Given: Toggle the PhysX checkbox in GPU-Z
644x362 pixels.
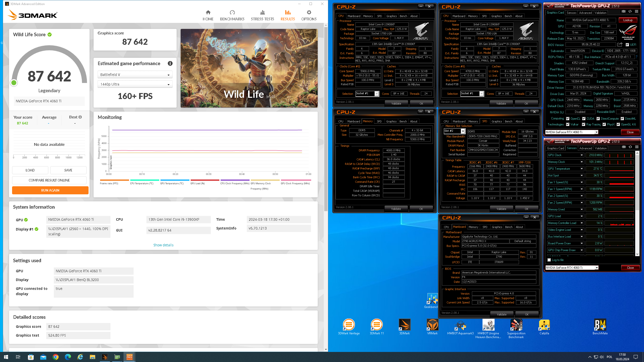Looking at the screenshot, I should (x=604, y=124).
